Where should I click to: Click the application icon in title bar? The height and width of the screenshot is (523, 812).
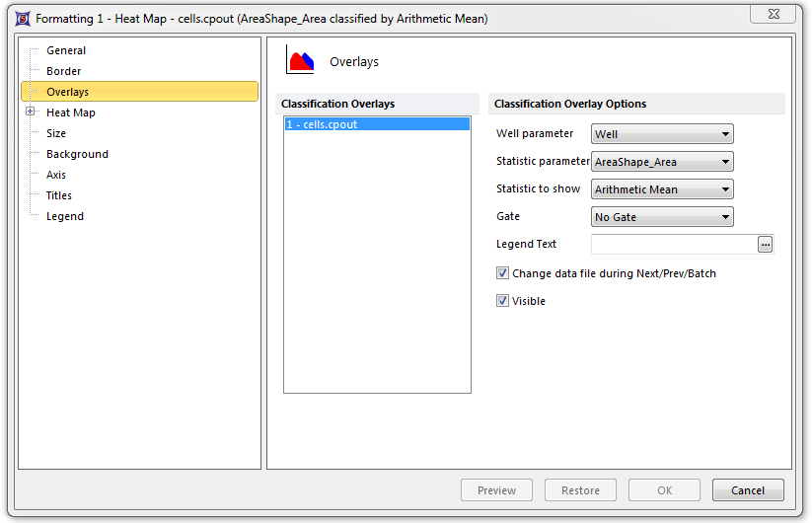pyautogui.click(x=21, y=18)
